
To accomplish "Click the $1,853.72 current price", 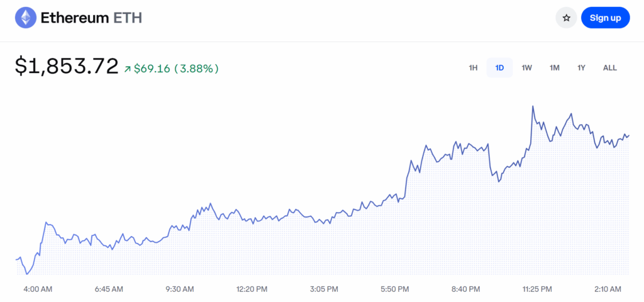I will click(x=67, y=66).
